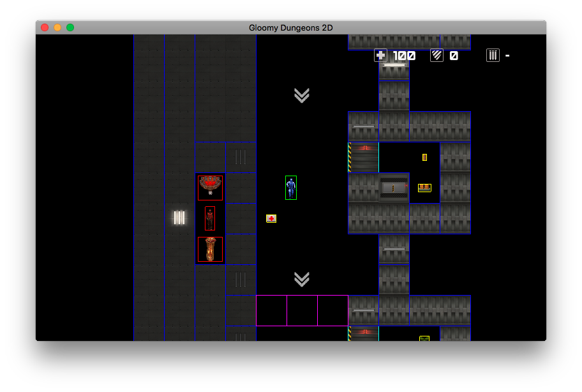Click the middle magenta-outlined tile
Image resolution: width=582 pixels, height=392 pixels.
pyautogui.click(x=302, y=311)
